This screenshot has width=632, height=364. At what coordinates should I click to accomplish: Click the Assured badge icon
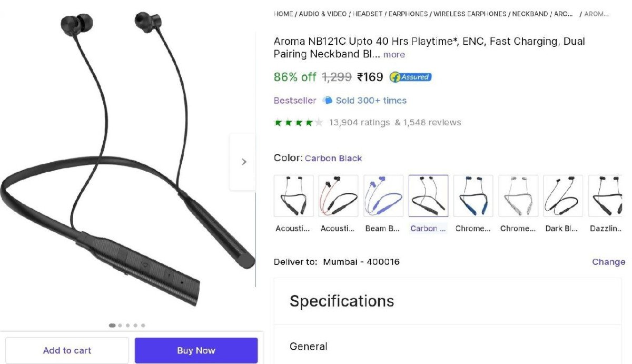click(410, 77)
